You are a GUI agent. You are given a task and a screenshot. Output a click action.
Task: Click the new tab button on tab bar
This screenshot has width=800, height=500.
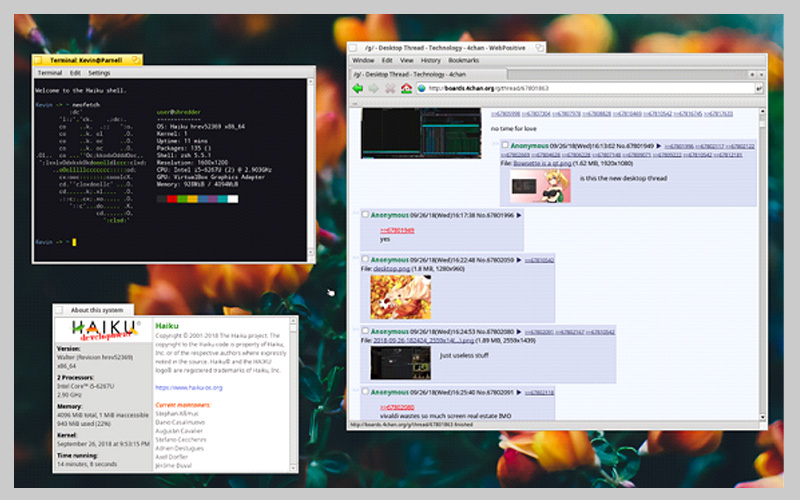pos(750,74)
